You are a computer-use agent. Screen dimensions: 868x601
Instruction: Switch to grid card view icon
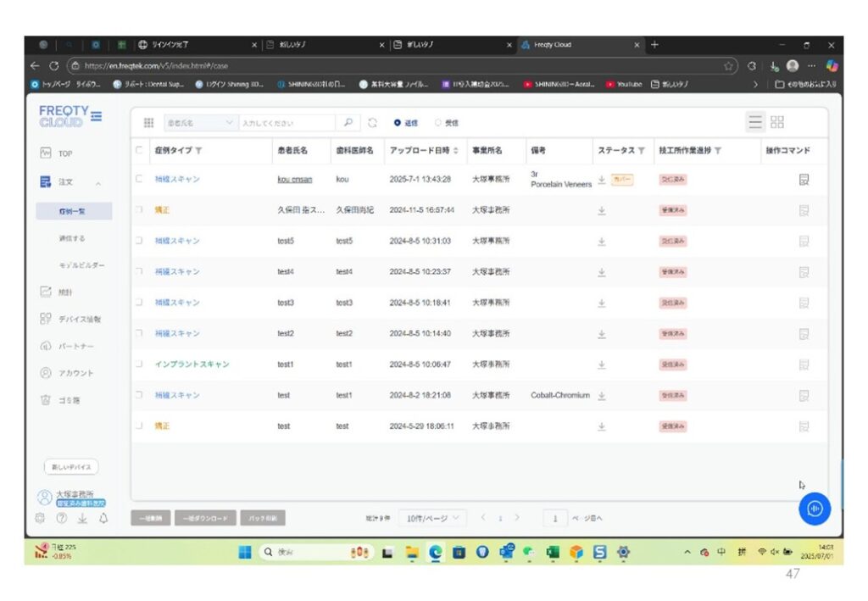pyautogui.click(x=777, y=122)
